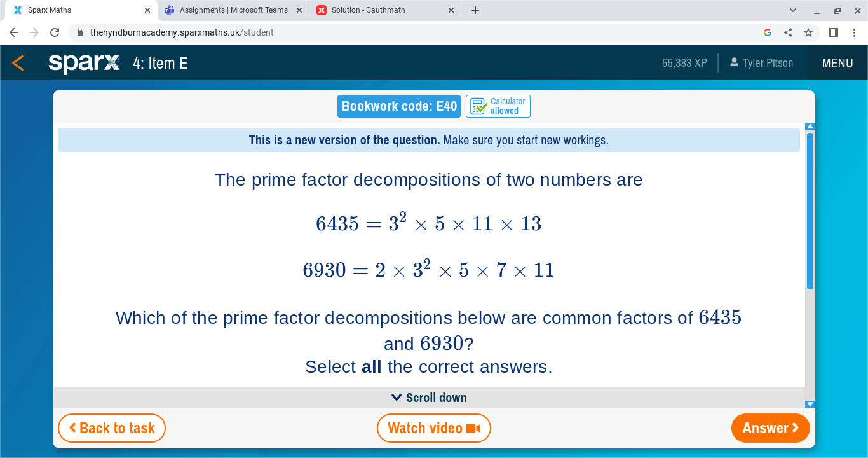Image resolution: width=868 pixels, height=458 pixels.
Task: Click the Sparx logo
Action: (x=83, y=62)
